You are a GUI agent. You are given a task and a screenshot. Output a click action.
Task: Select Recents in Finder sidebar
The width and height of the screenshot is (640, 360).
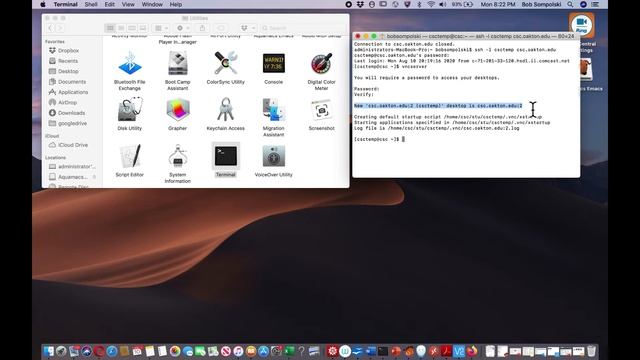pyautogui.click(x=64, y=61)
